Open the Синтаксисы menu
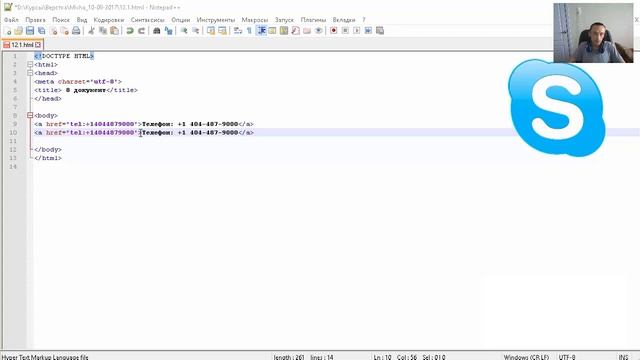The image size is (640, 360). (x=147, y=20)
